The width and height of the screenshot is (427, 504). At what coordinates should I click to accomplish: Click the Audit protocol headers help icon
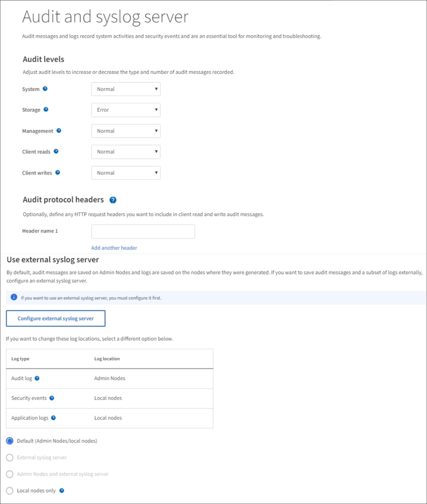[x=113, y=200]
